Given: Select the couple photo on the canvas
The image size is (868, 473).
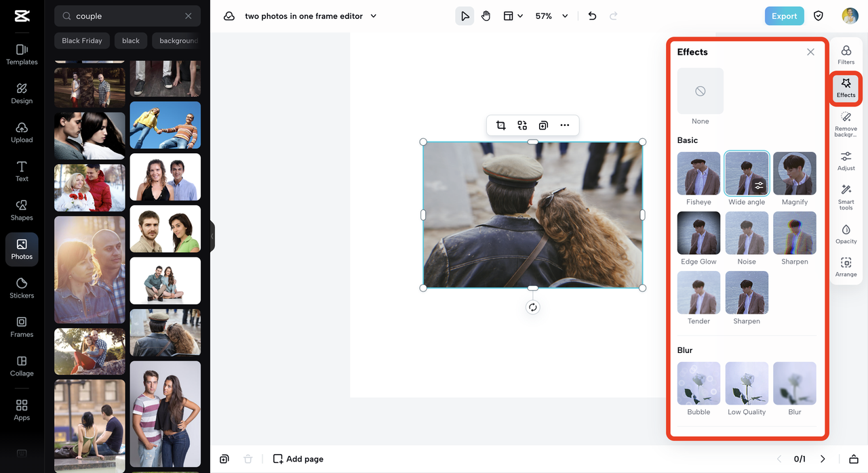Looking at the screenshot, I should (533, 215).
